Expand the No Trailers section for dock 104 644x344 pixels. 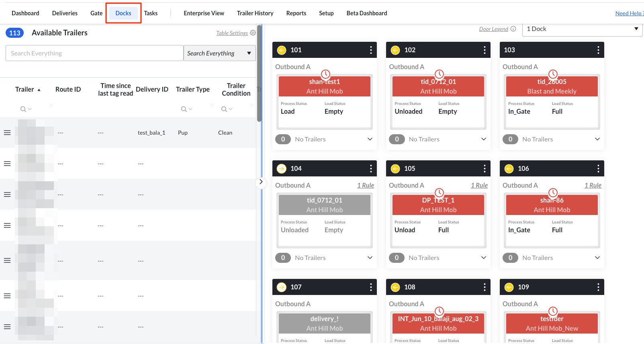[370, 258]
